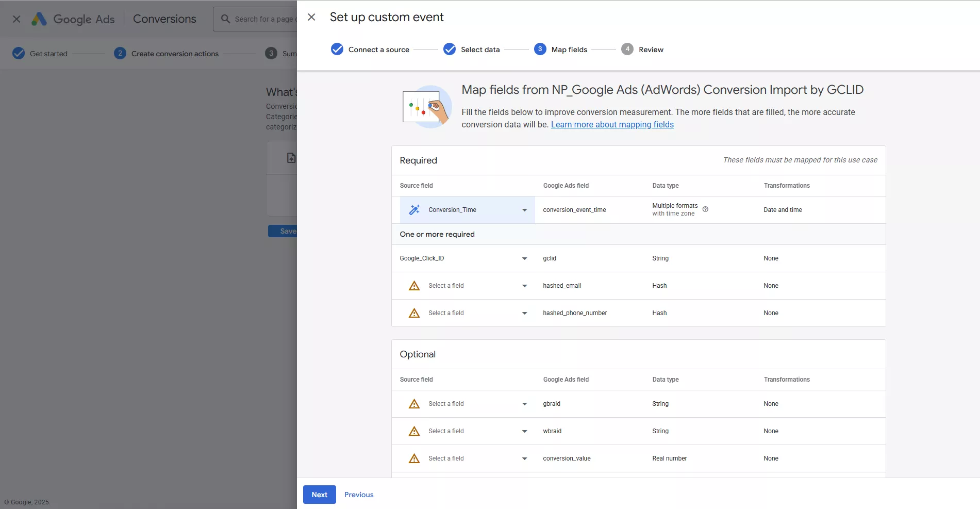Open the Conversion_Time source field dropdown
Screen dimensions: 980x509
pos(524,210)
